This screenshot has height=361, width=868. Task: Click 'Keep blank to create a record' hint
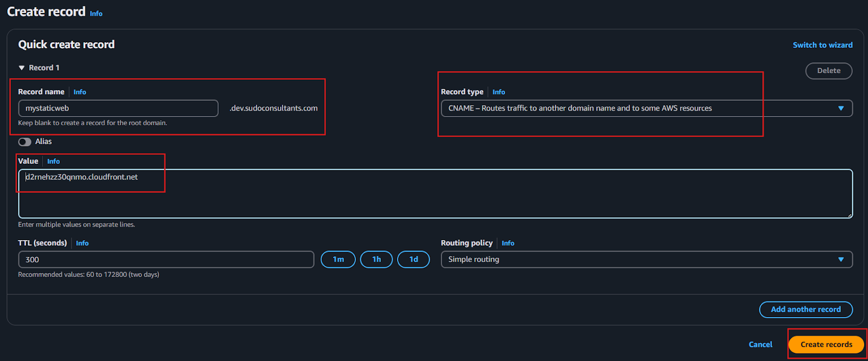92,123
